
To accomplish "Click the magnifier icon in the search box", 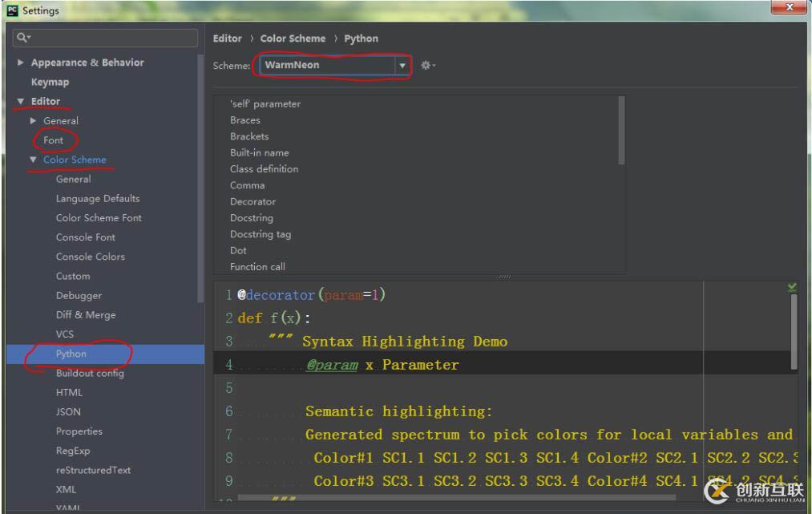I will pyautogui.click(x=19, y=37).
